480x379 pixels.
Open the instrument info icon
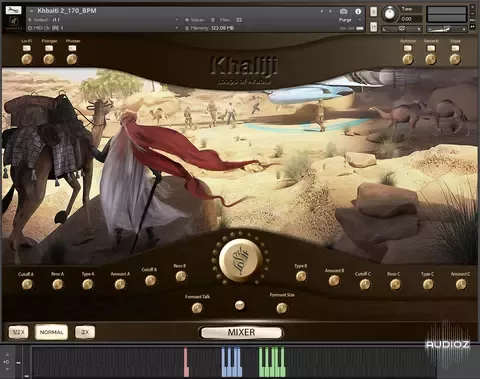358,11
